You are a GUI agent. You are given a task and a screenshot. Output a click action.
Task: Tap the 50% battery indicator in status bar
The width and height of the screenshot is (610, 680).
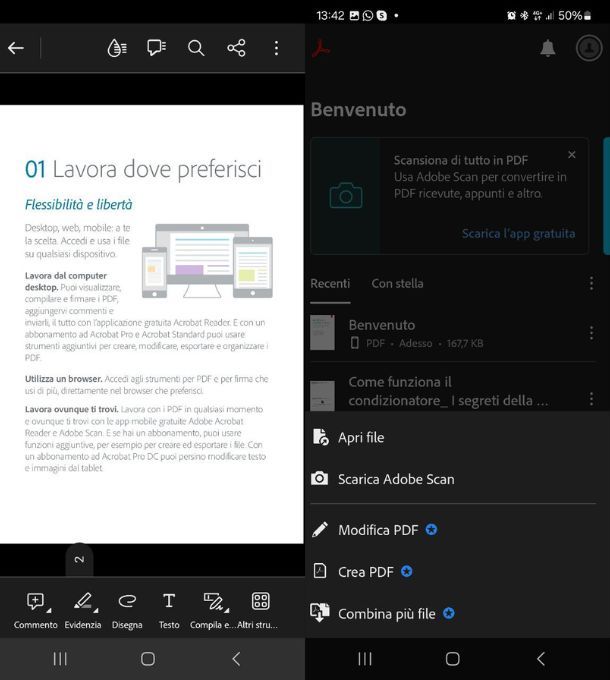(x=574, y=16)
